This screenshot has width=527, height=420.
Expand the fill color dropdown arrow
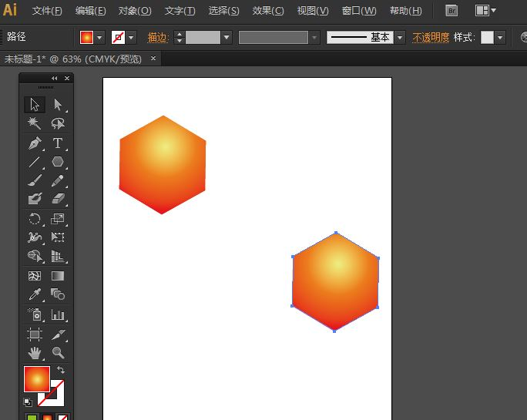(x=99, y=37)
